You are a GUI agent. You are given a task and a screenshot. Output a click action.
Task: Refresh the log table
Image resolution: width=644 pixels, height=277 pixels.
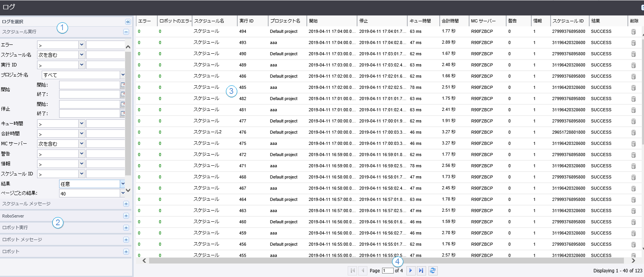click(433, 271)
